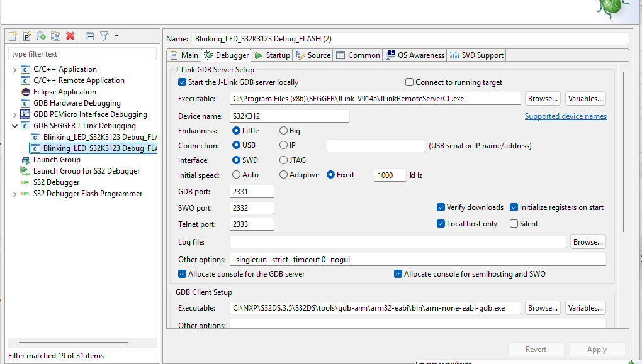Enable Silent checkbox
This screenshot has height=364, width=642.
click(514, 224)
